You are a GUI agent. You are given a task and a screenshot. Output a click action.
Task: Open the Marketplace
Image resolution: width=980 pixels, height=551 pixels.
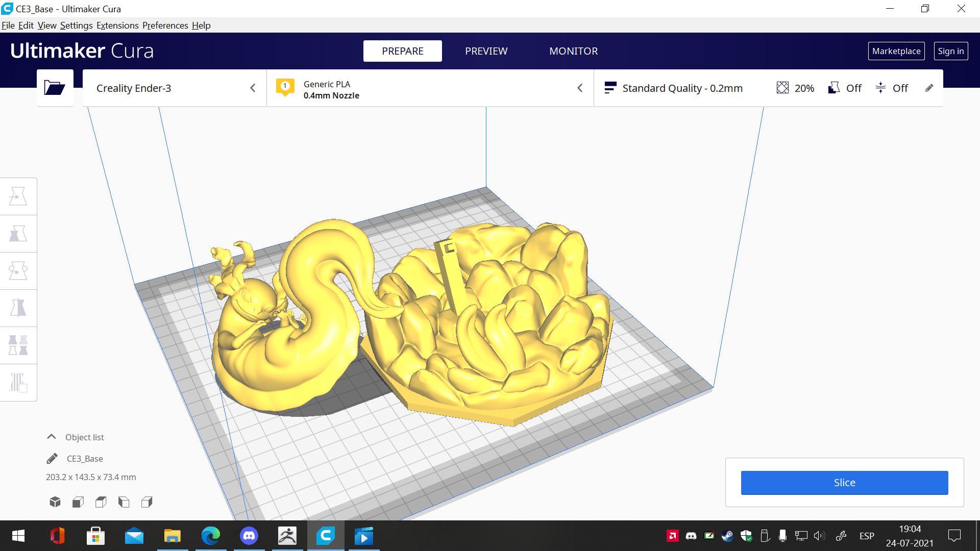[x=896, y=51]
